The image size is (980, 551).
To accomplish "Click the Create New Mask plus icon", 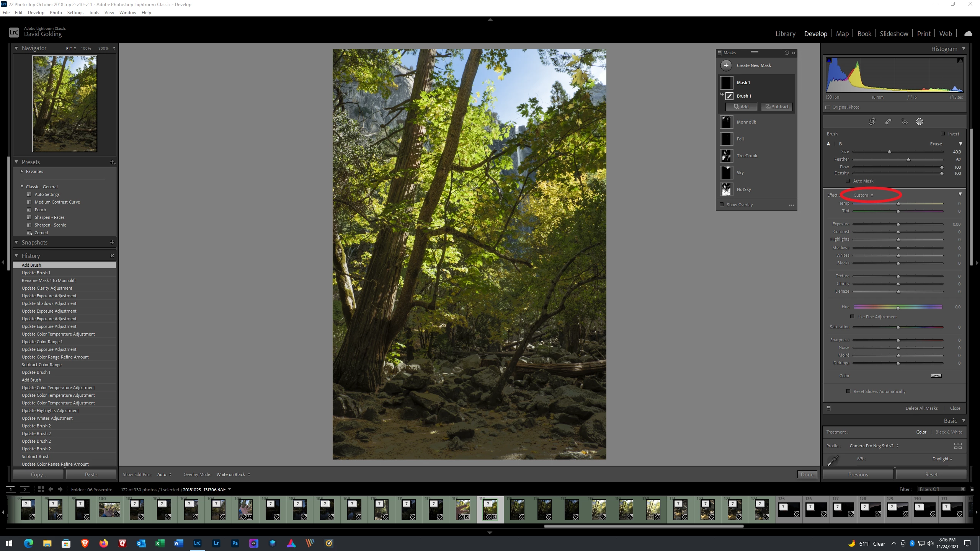I will [726, 65].
